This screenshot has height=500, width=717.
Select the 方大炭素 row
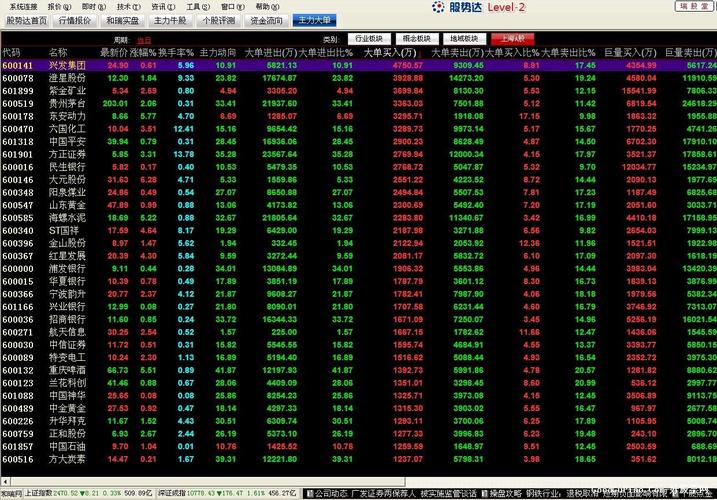point(359,459)
